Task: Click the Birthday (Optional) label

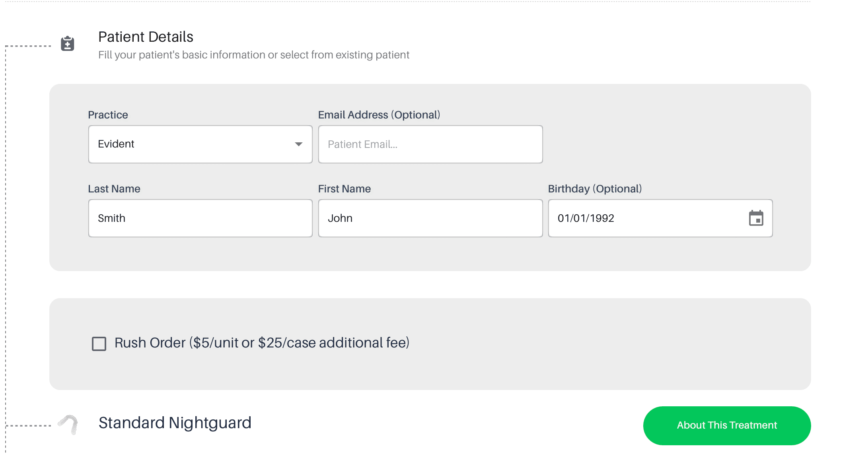Action: coord(595,189)
